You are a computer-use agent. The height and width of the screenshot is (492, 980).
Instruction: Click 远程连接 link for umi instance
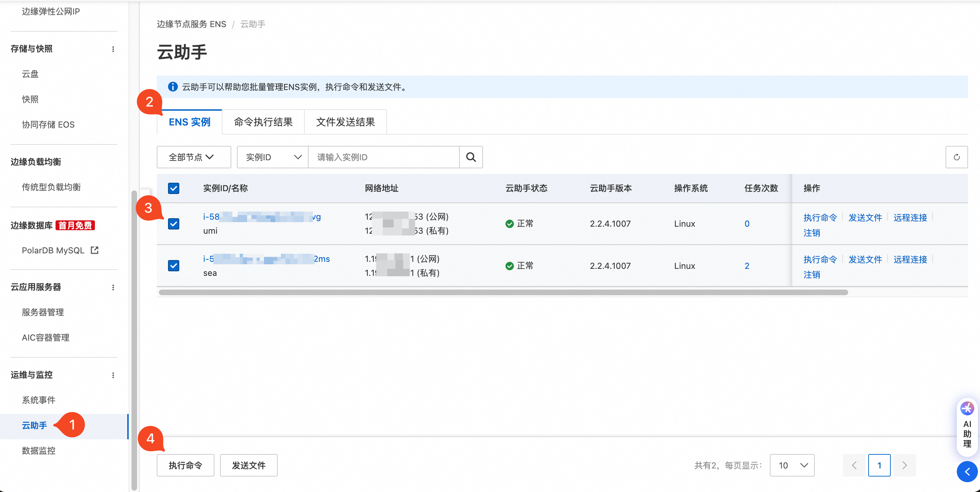[910, 218]
